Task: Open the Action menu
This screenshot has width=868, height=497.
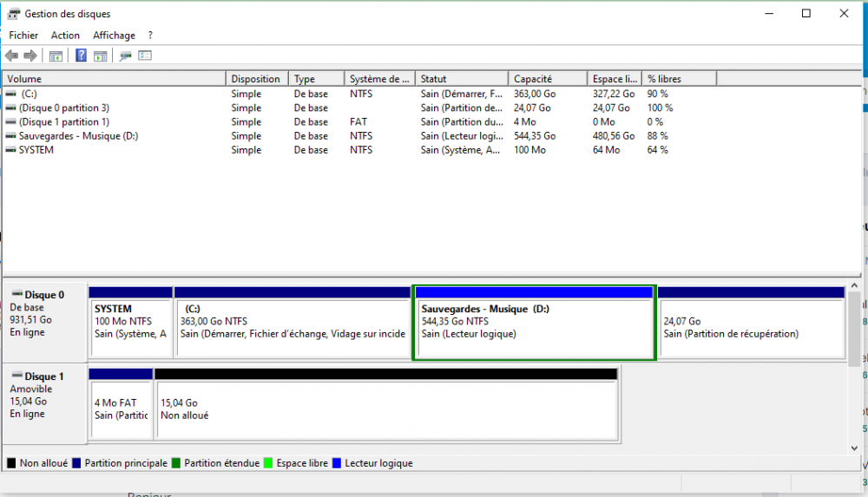Action: (x=65, y=36)
